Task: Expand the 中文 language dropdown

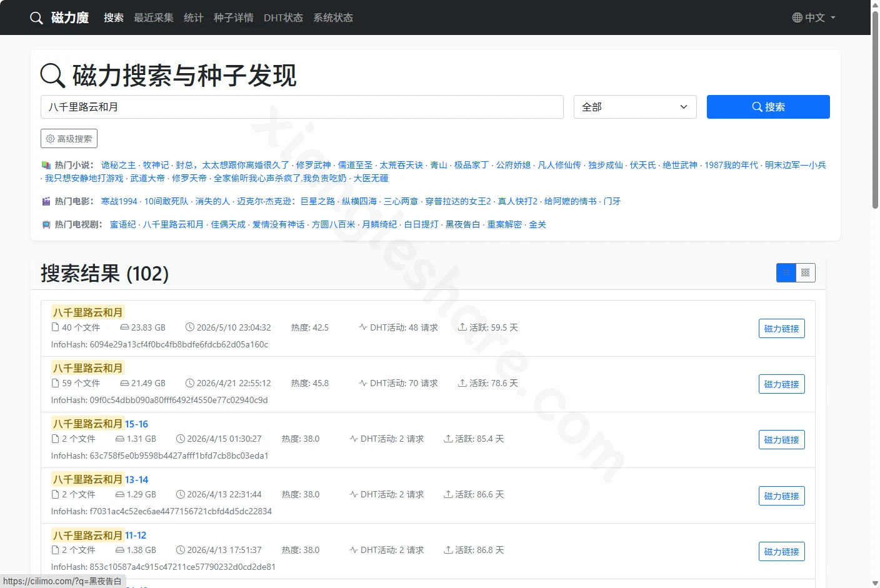Action: pos(814,17)
